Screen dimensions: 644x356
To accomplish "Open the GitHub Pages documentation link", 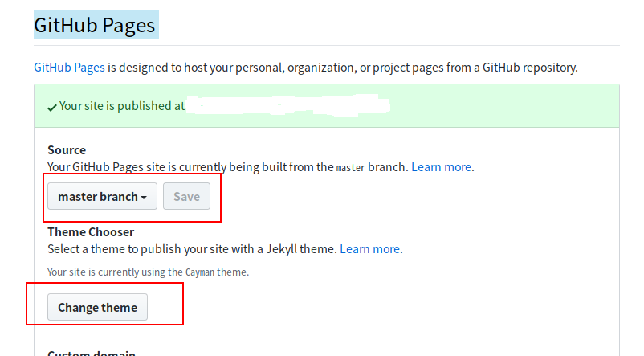I will point(69,67).
